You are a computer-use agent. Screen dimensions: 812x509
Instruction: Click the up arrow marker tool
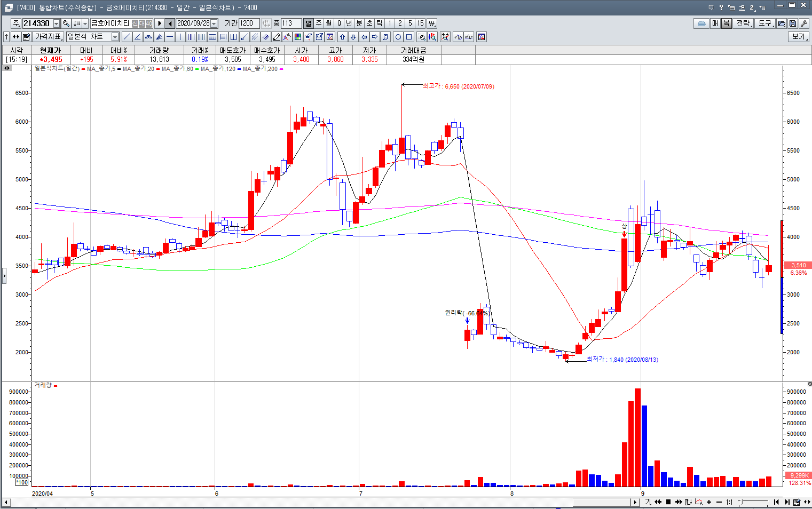[x=343, y=37]
